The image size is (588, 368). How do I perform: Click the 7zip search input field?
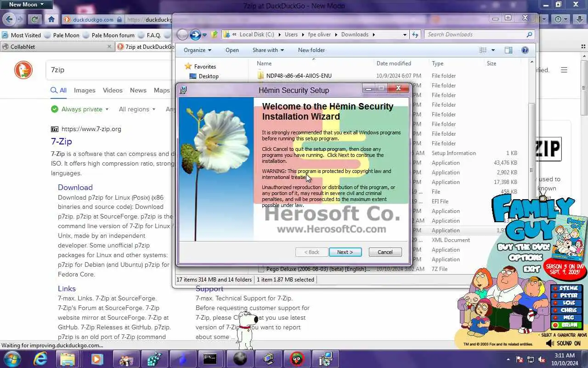[110, 70]
